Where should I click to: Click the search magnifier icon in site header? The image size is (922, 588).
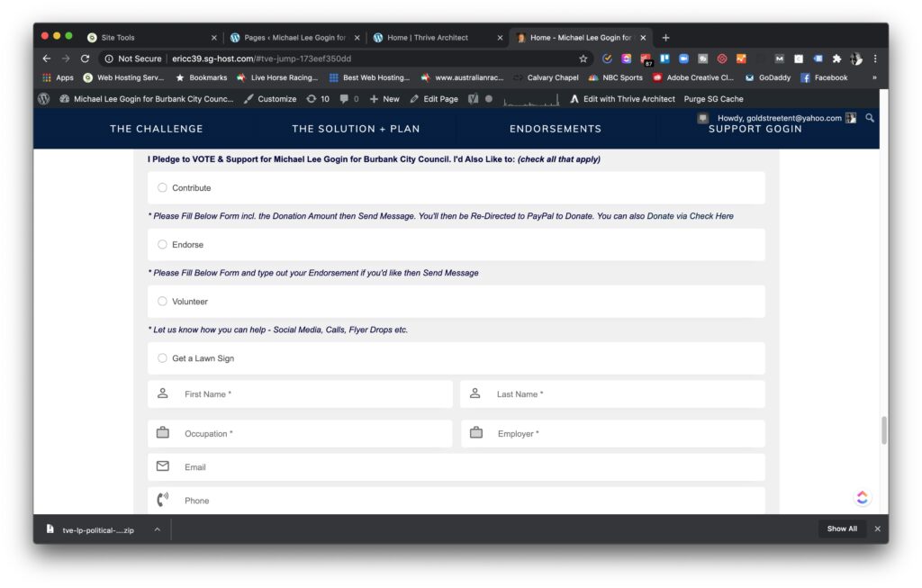tap(869, 117)
